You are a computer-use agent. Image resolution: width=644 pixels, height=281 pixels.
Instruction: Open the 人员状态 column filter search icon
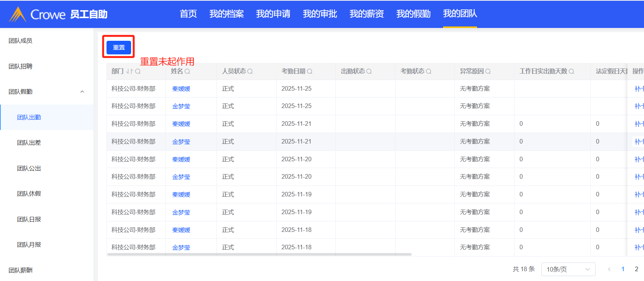(x=250, y=71)
